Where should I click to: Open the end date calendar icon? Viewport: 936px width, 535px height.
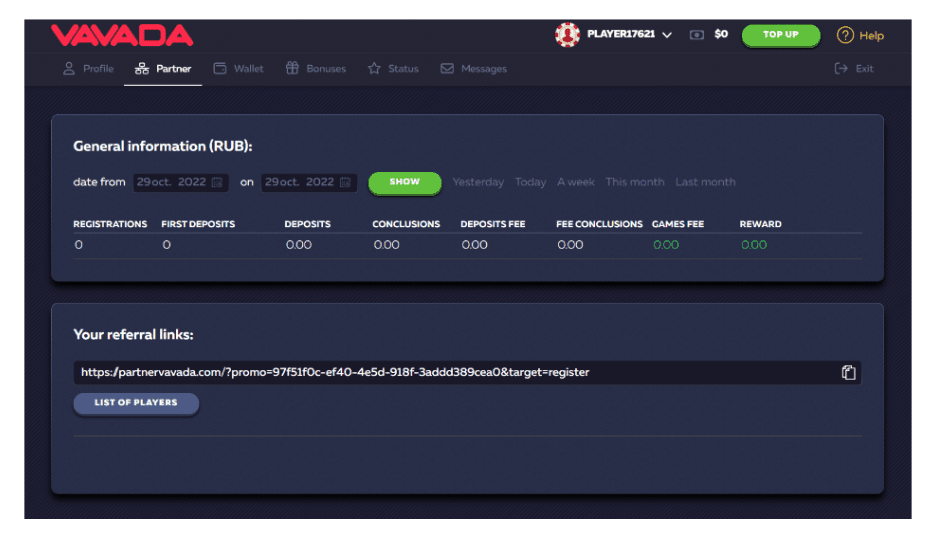[x=345, y=182]
